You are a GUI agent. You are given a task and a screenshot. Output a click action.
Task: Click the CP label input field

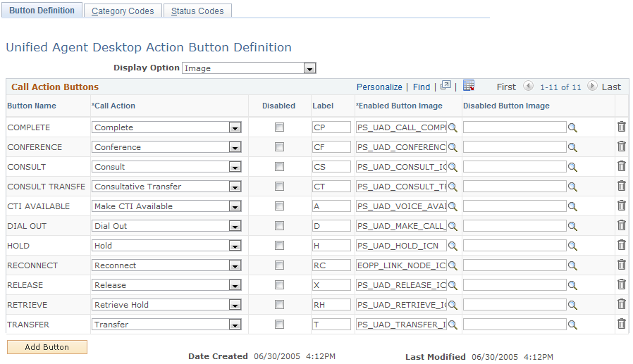pyautogui.click(x=331, y=127)
